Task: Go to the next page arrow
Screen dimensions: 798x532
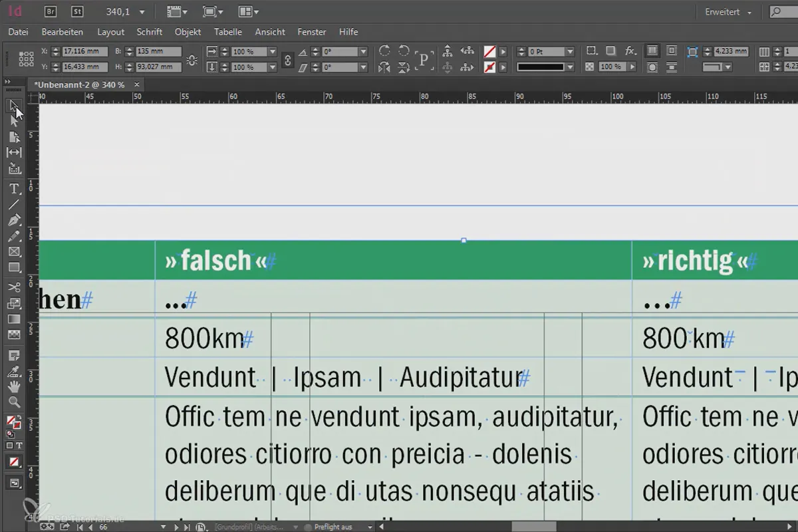Action: [x=177, y=527]
